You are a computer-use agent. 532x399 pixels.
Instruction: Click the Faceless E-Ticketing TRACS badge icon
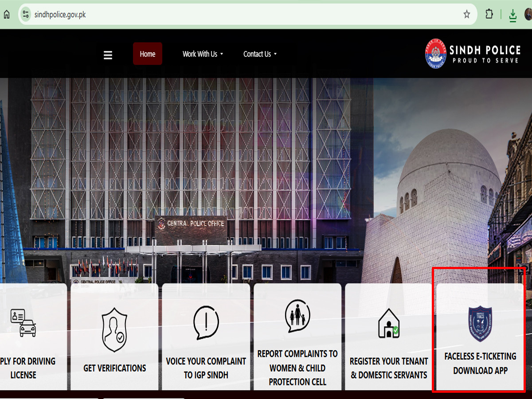(480, 323)
